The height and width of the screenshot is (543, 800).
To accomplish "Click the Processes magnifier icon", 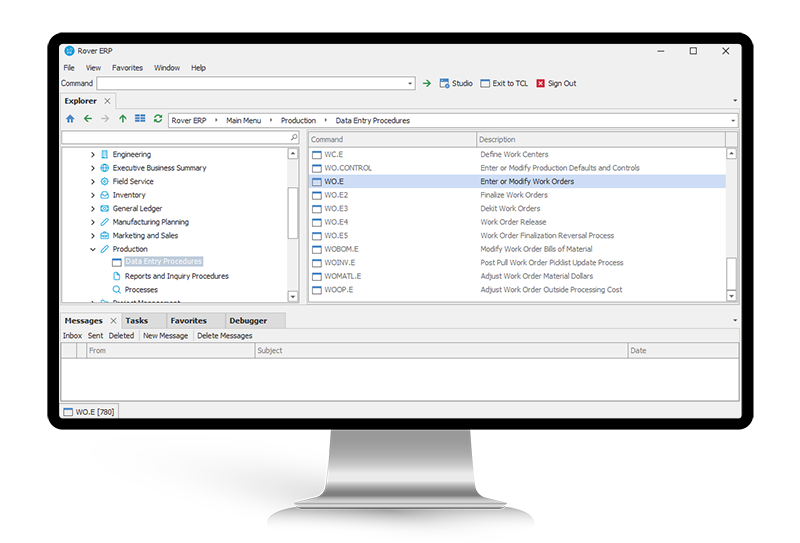I will click(117, 289).
